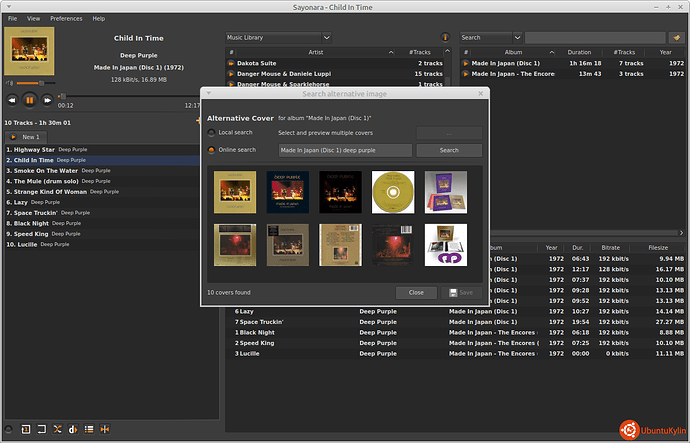Toggle append tracks to playlist mode
This screenshot has height=443, width=690.
tap(89, 429)
